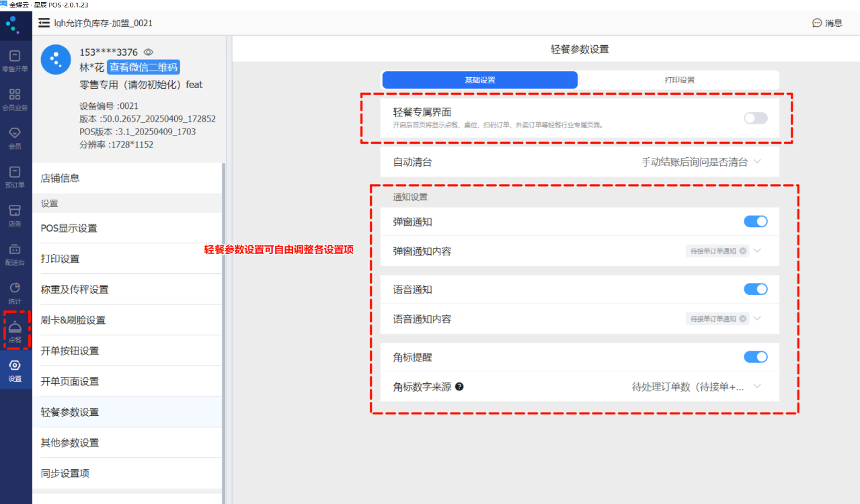Viewport: 860px width, 504px height.
Task: Click the 消息 text at top right
Action: tap(834, 23)
